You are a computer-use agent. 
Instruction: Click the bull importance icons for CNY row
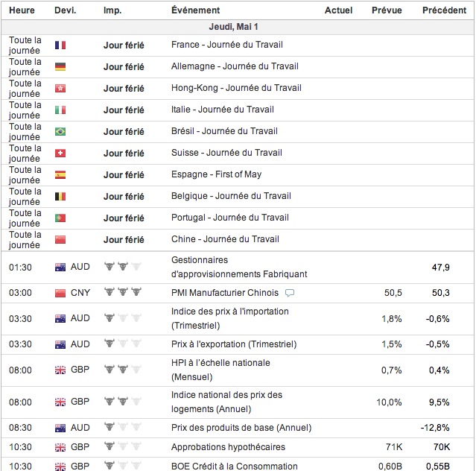[122, 293]
